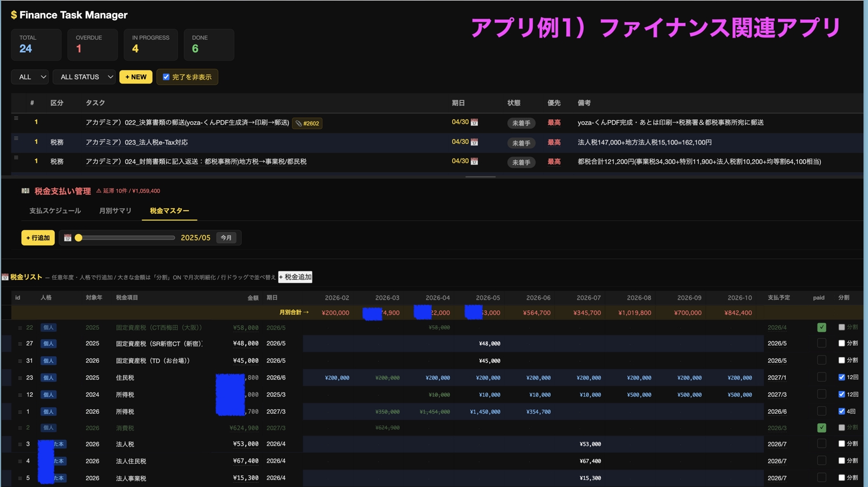Click drag handle of tax row id 12
Screen dimensions: 868x487
[x=20, y=395]
